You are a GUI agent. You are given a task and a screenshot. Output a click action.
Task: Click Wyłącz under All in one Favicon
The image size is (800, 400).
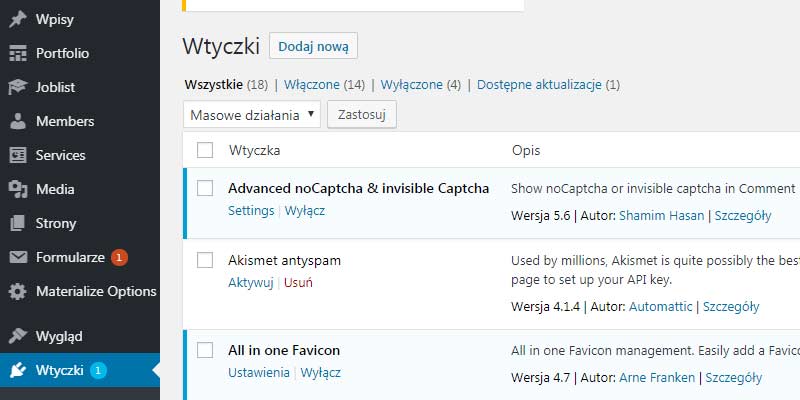[320, 372]
